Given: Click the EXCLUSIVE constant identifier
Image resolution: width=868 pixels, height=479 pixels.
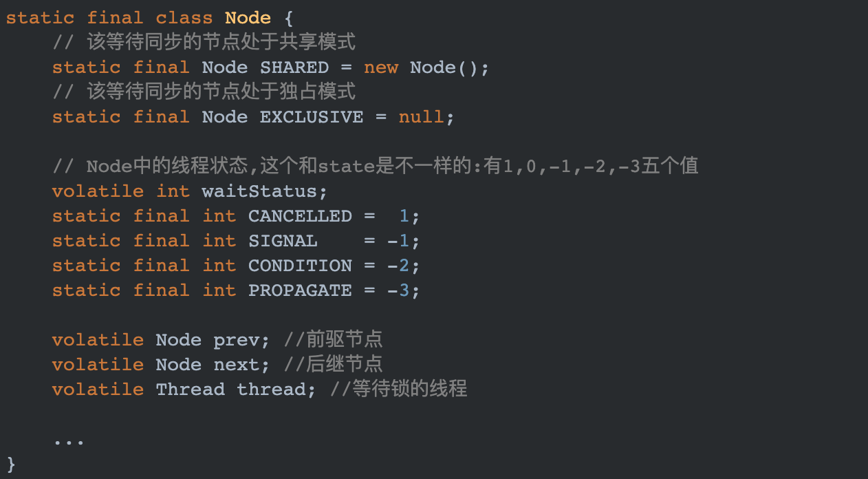Looking at the screenshot, I should coord(312,117).
